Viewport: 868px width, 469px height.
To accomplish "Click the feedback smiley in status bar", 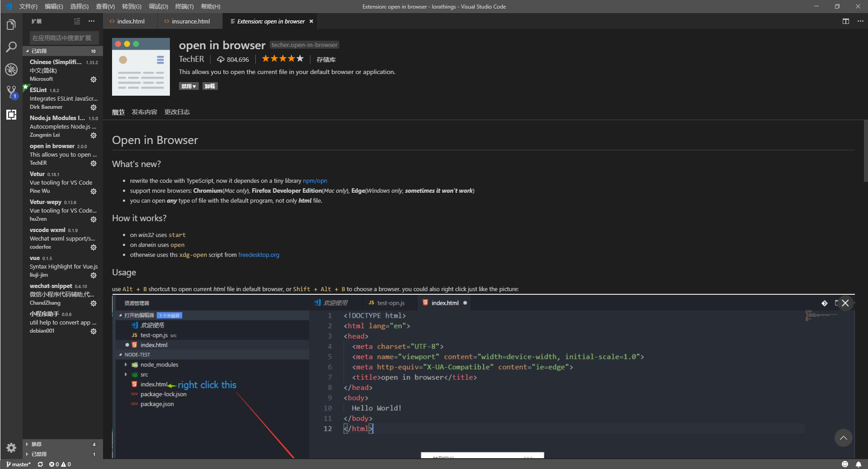I will point(845,464).
